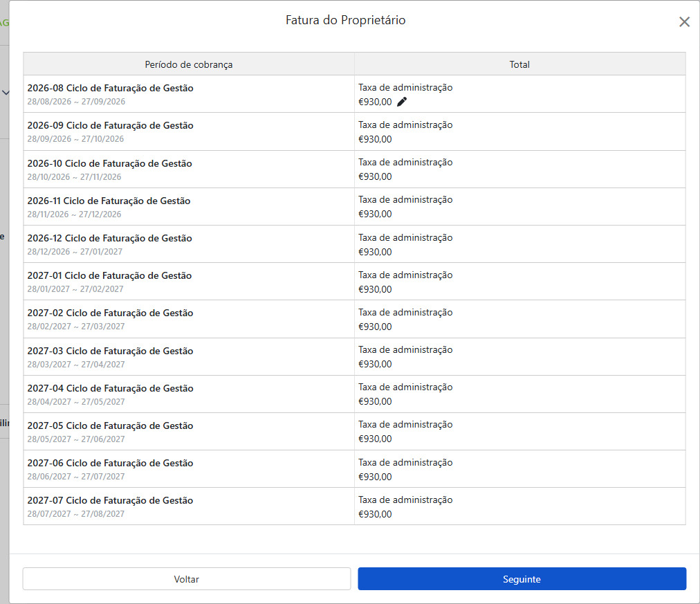Select the Total column header

519,64
